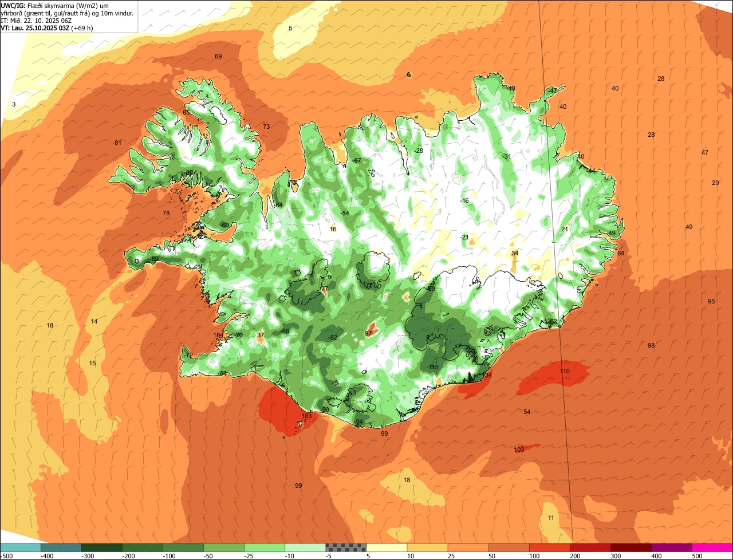Click the map value '134' on the southeast coast
The image size is (733, 560).
[487, 375]
